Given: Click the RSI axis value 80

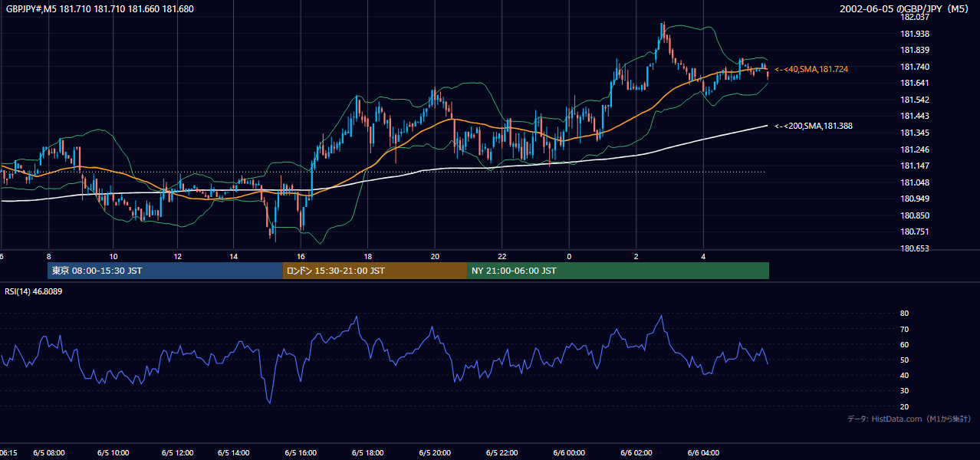Looking at the screenshot, I should (x=904, y=314).
